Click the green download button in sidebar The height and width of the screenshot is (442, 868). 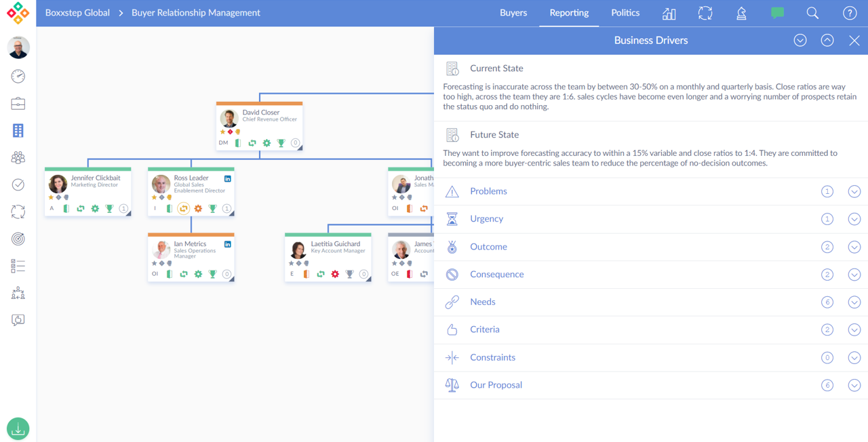[18, 428]
